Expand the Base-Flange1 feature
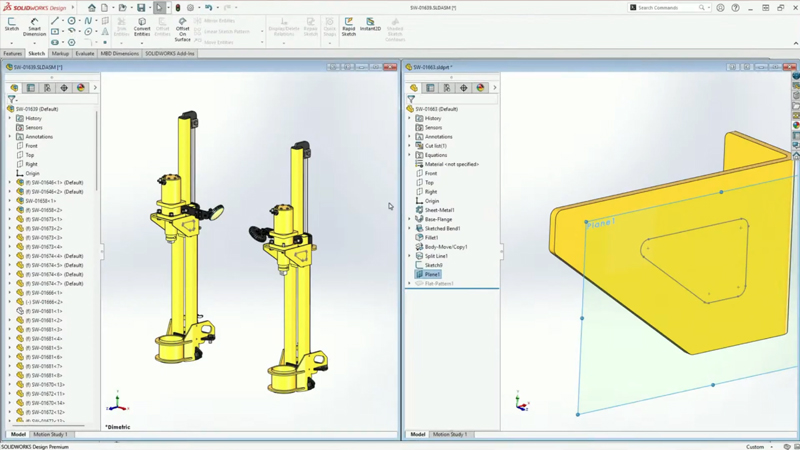This screenshot has width=800, height=450. (410, 219)
